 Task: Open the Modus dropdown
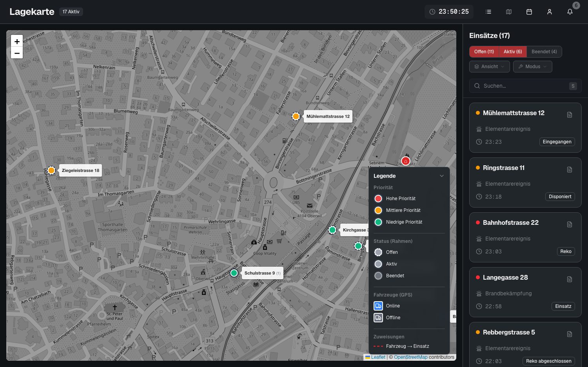tap(533, 67)
